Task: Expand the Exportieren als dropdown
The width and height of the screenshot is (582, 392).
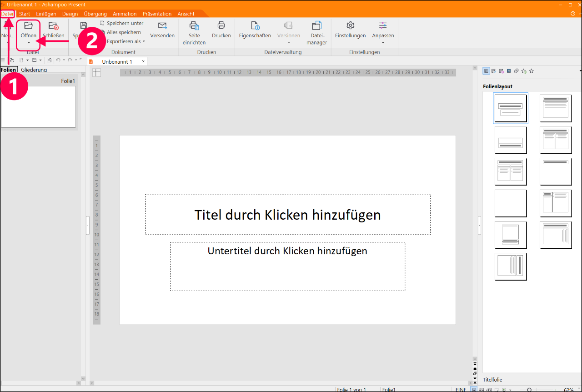Action: pos(144,41)
